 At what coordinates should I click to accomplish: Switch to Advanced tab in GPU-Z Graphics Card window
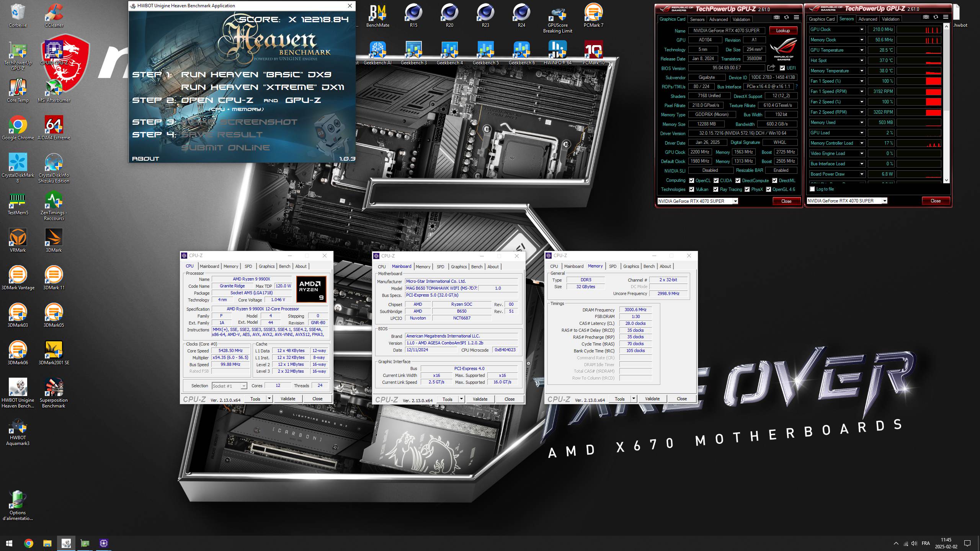click(x=718, y=19)
